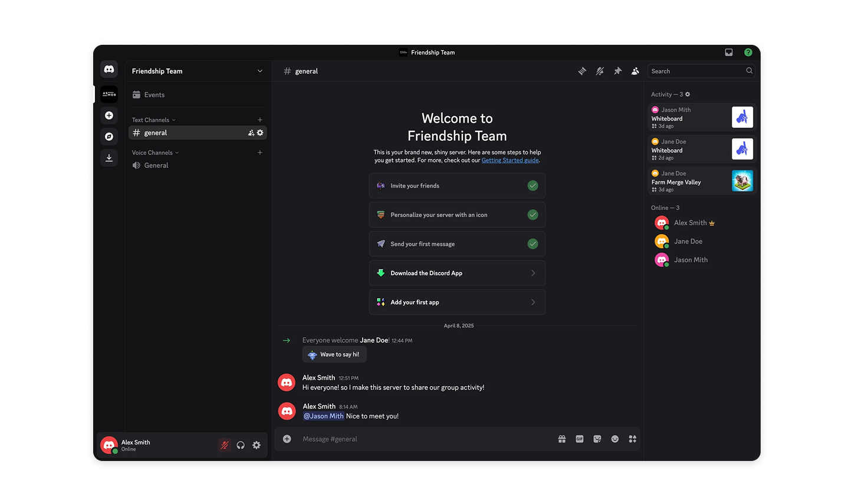Open Jane Doe Whiteboard activity card
855x504 pixels.
point(702,149)
